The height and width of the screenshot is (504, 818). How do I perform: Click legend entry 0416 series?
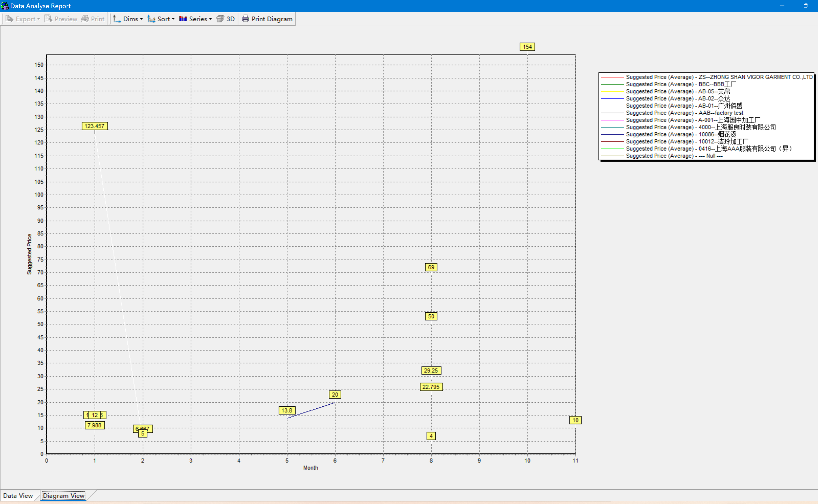[x=709, y=149]
